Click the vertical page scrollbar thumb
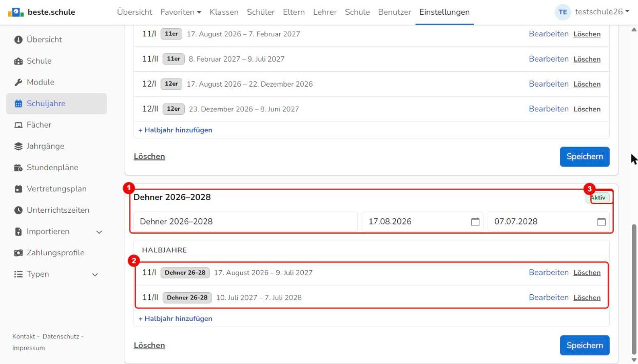Image resolution: width=638 pixels, height=364 pixels. [633, 289]
